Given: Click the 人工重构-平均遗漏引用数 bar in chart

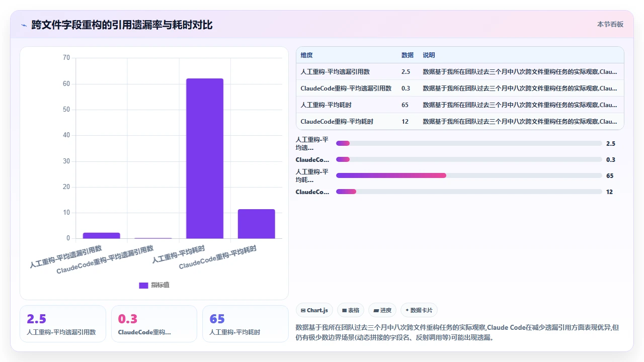Looking at the screenshot, I should point(102,235).
